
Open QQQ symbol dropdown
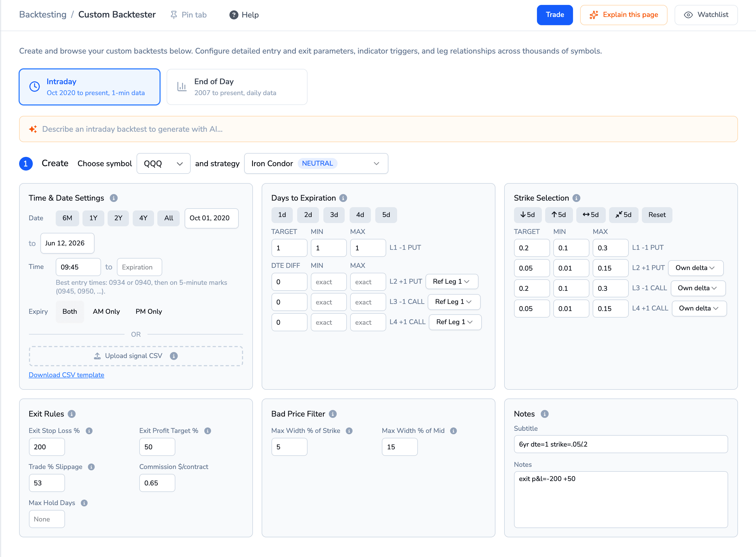coord(163,163)
